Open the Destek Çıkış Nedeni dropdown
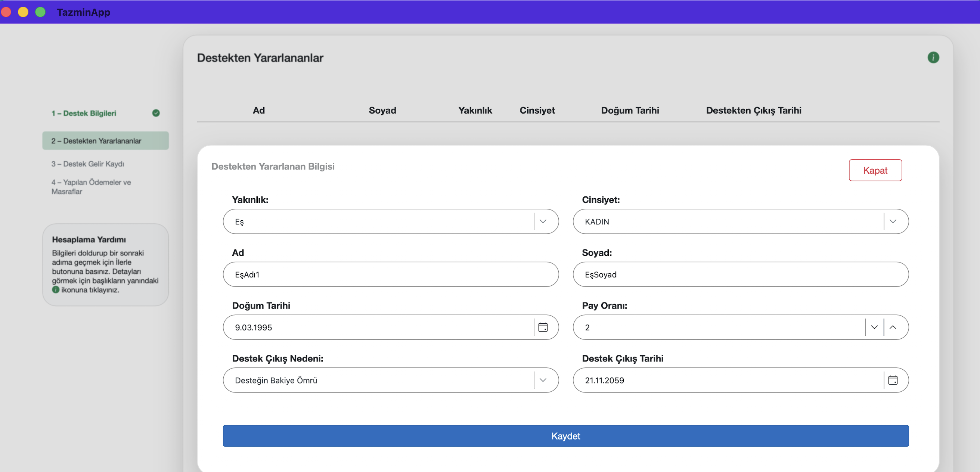 point(543,380)
